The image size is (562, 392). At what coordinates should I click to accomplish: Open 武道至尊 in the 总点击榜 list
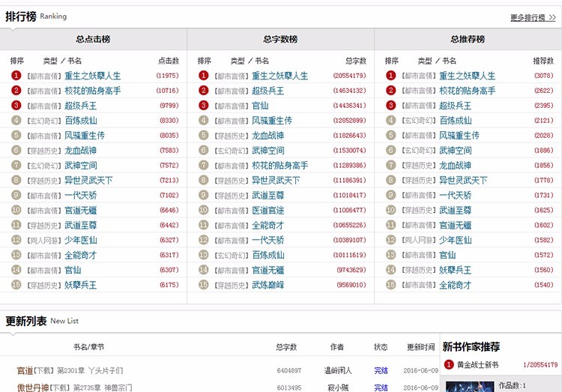pyautogui.click(x=81, y=225)
